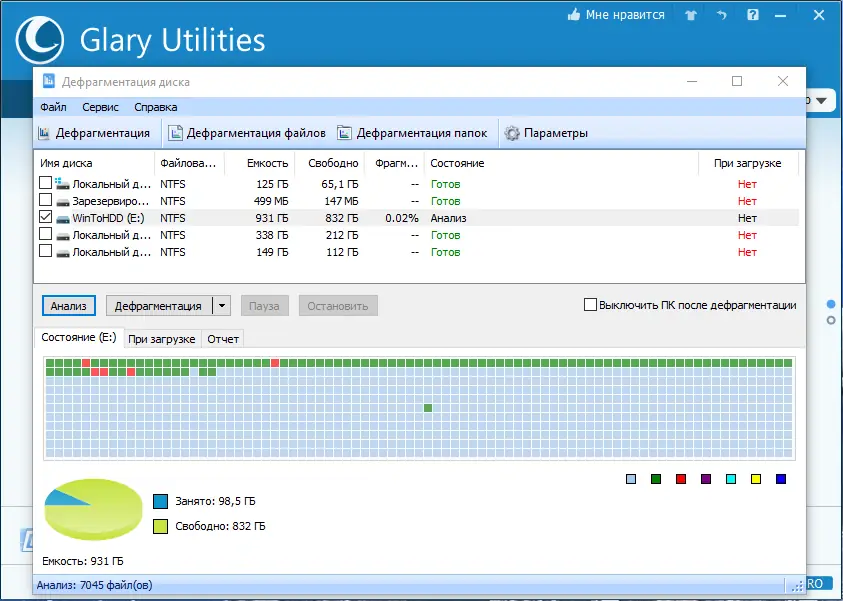Expand the Дефрагментация button dropdown arrow

tap(222, 306)
